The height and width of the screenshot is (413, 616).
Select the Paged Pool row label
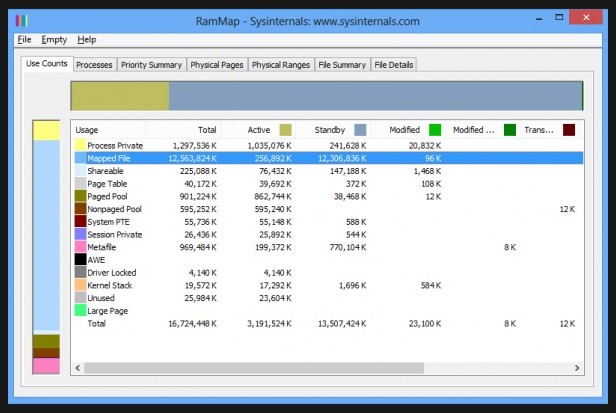pyautogui.click(x=107, y=196)
